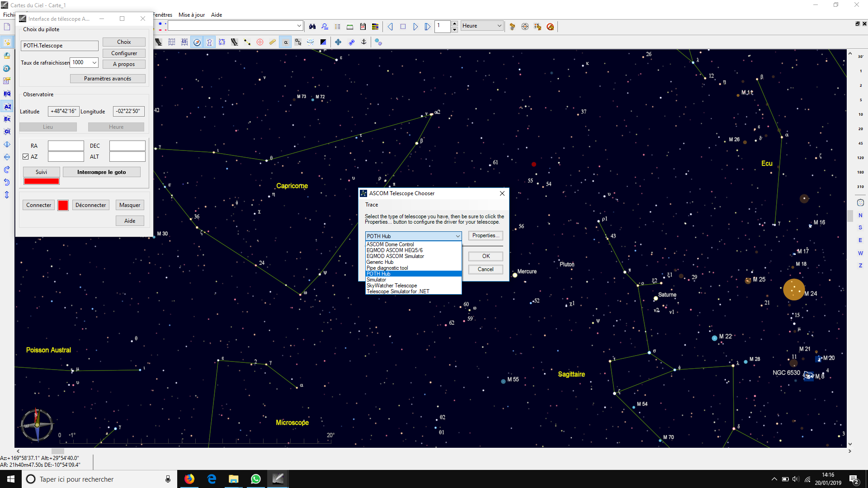The width and height of the screenshot is (868, 488).
Task: Click the Properties... button
Action: (486, 236)
